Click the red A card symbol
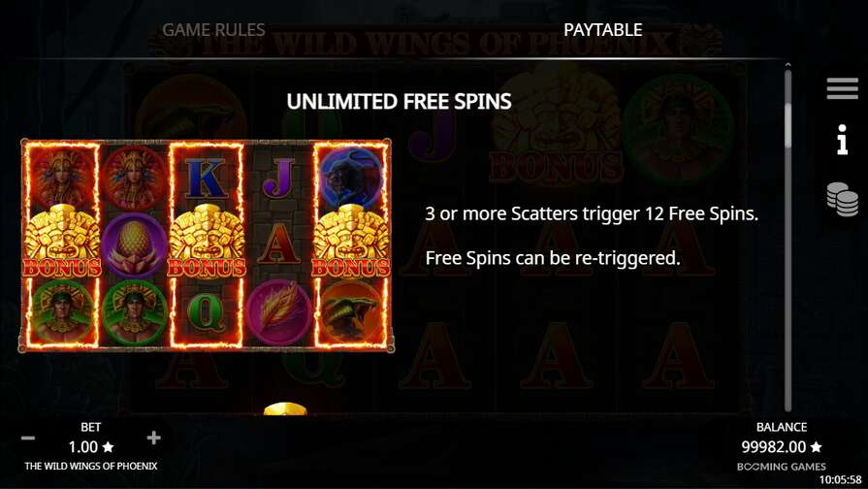The image size is (868, 489). (279, 244)
